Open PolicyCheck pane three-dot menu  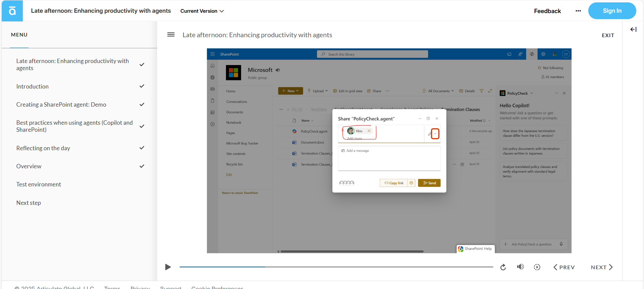tap(556, 93)
